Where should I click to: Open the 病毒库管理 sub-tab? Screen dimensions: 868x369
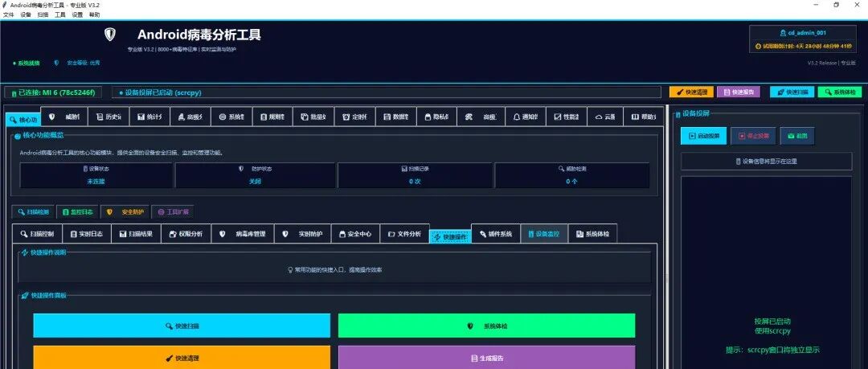tap(243, 234)
